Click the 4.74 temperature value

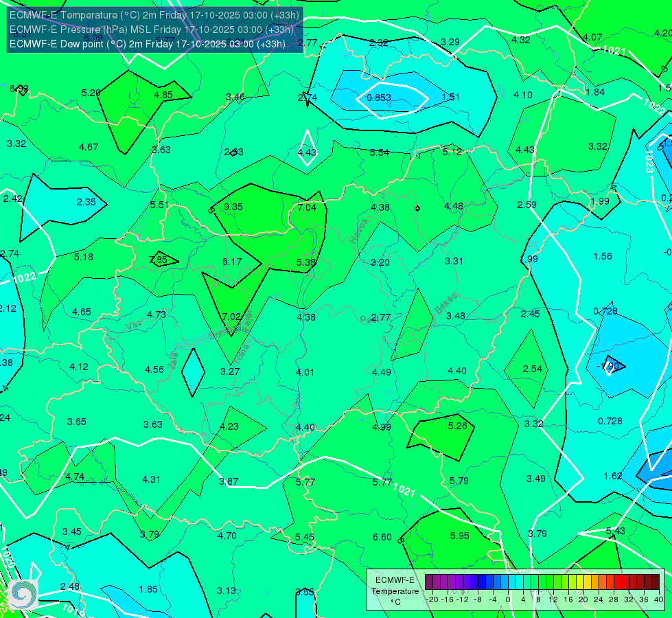pos(75,477)
